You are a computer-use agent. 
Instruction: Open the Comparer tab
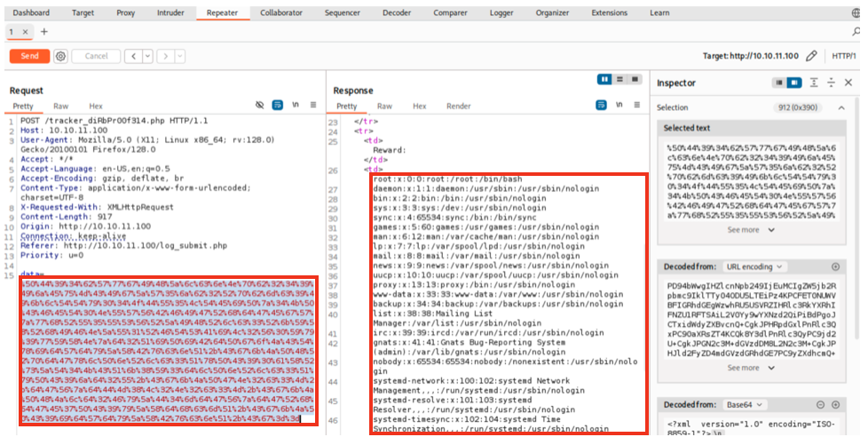coord(450,12)
